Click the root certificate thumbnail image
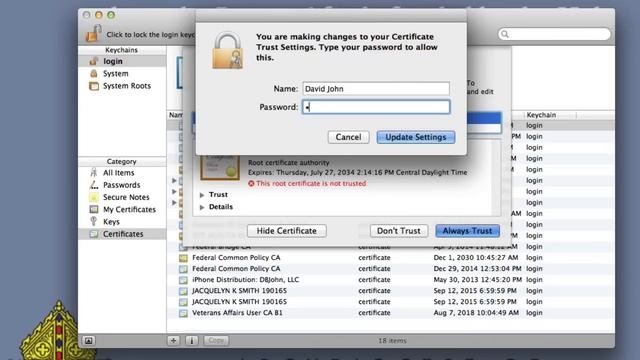The height and width of the screenshot is (360, 640). click(x=220, y=167)
